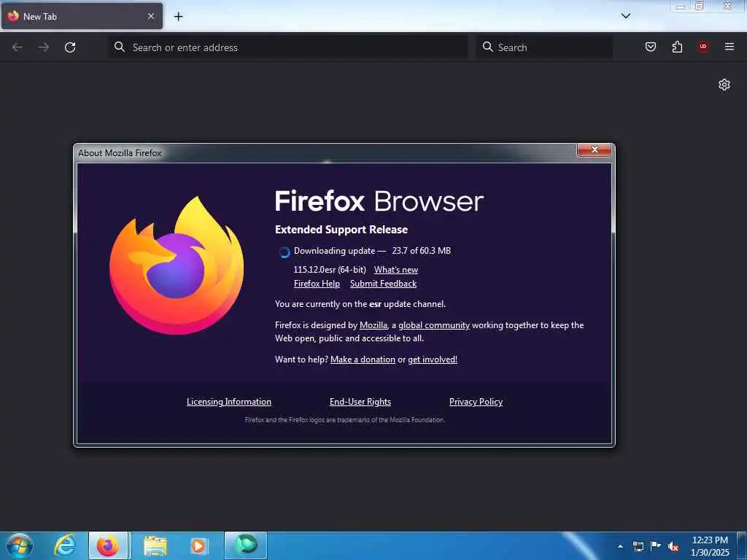Open the Submit Feedback link
The height and width of the screenshot is (560, 747).
click(x=384, y=284)
